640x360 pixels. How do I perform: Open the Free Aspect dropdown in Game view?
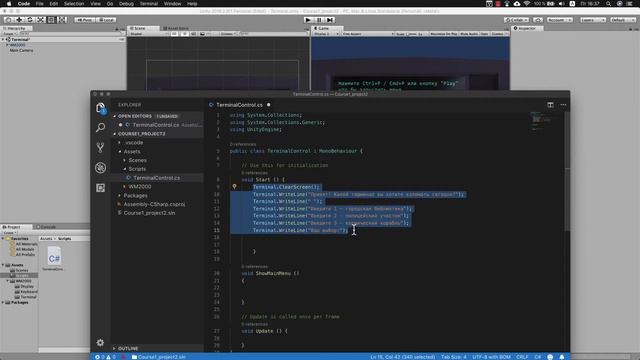[368, 34]
